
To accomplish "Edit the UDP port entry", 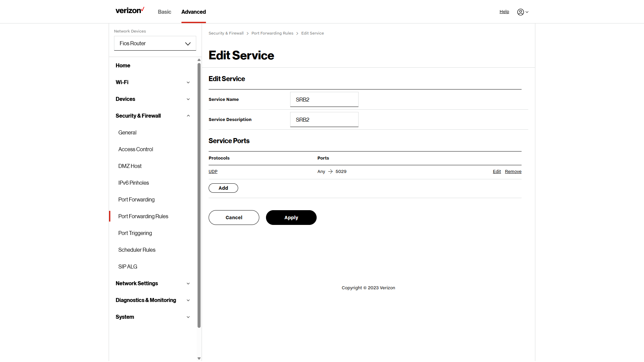I will click(x=497, y=172).
